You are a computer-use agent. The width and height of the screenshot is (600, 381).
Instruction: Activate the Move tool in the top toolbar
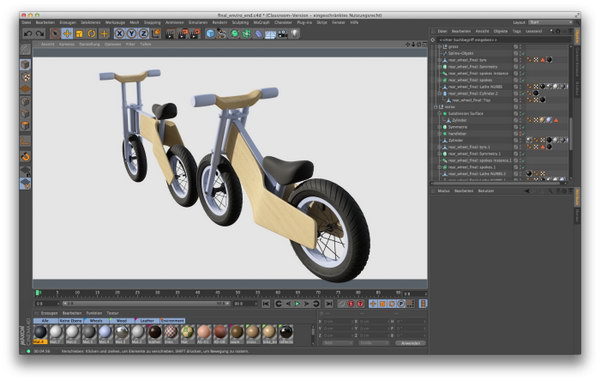click(67, 34)
